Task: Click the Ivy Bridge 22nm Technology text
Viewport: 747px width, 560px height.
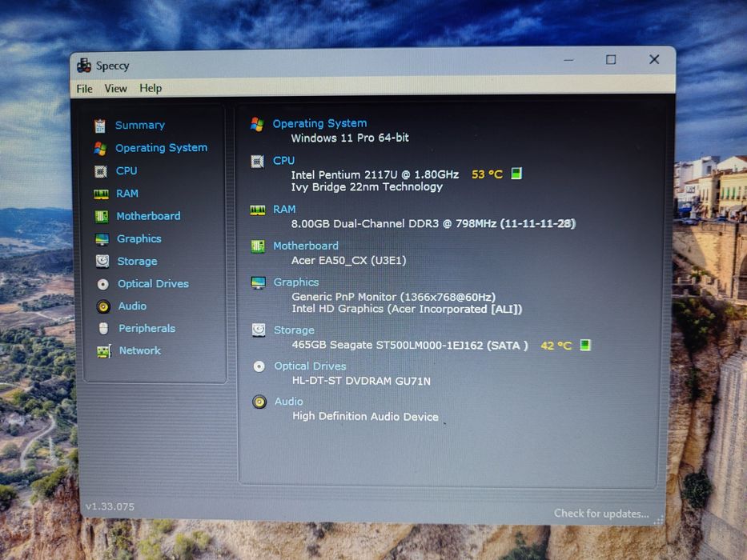Action: [367, 187]
